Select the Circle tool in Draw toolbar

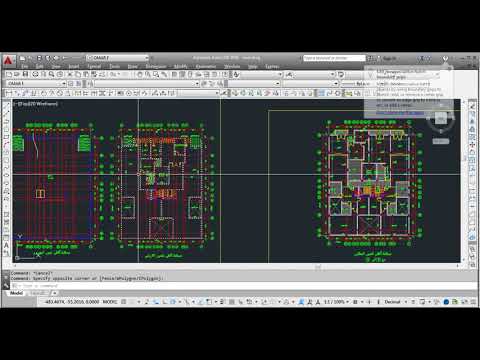[6, 152]
